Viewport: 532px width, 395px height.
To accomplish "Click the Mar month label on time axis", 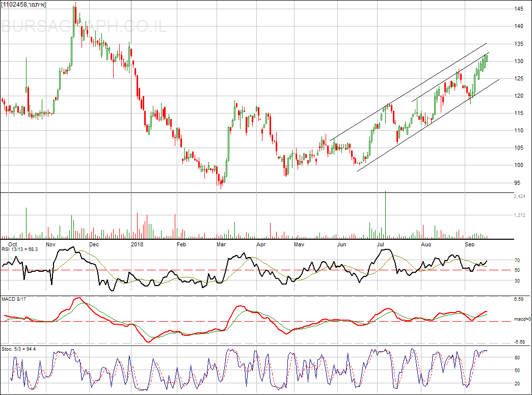I will pyautogui.click(x=221, y=244).
